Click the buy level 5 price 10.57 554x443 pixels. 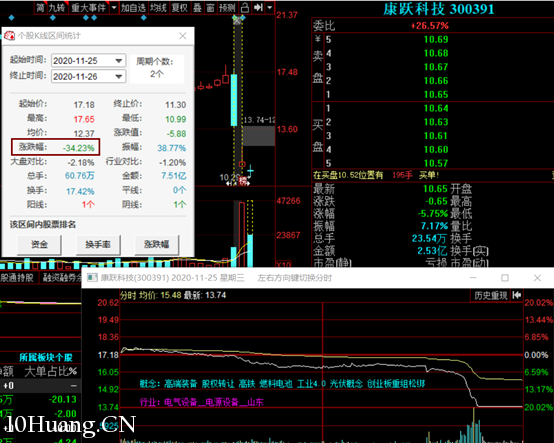(x=436, y=163)
